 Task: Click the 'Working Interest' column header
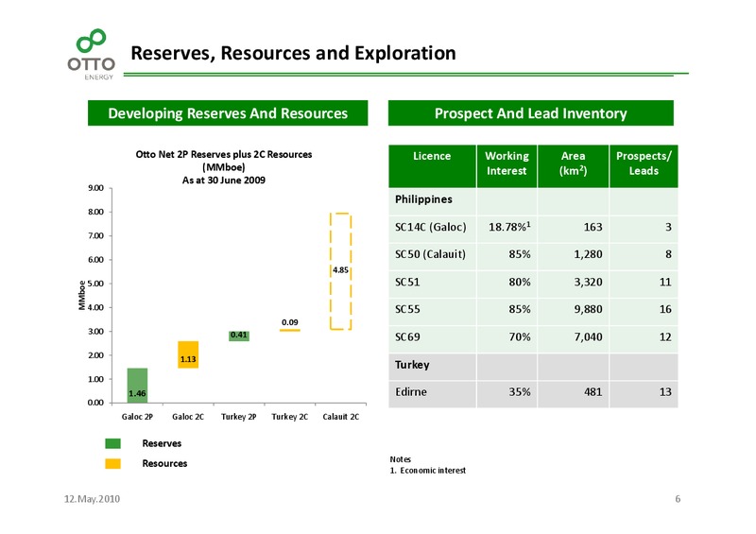(507, 166)
